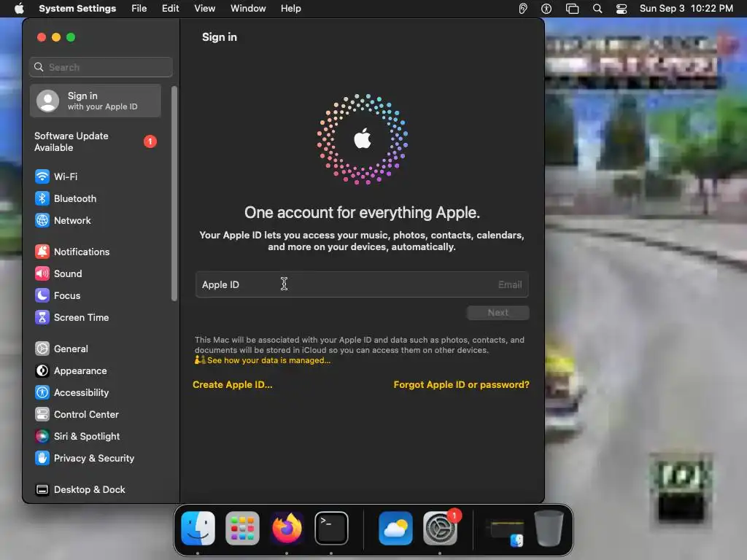747x560 pixels.
Task: Open Terminal from the Dock
Action: 331,528
